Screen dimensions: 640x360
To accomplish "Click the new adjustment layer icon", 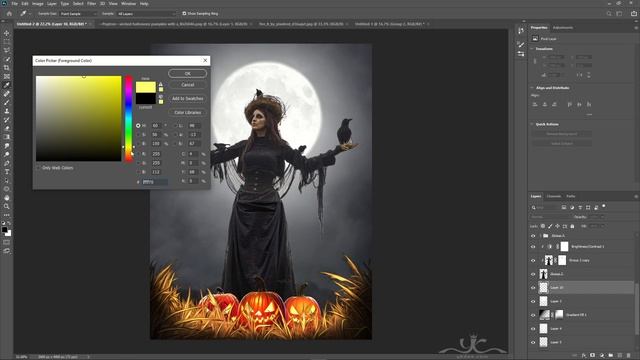I will click(602, 356).
